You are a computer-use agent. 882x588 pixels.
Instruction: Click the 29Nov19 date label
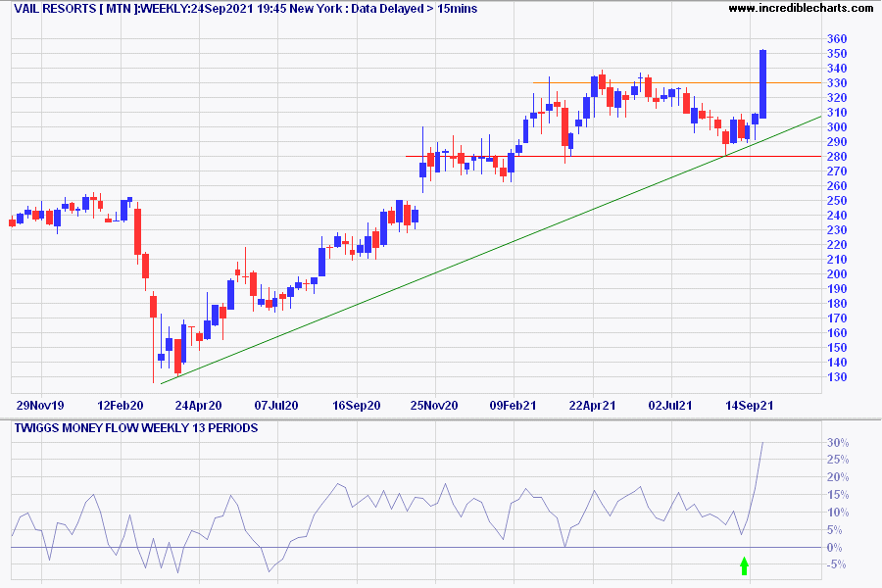click(x=40, y=405)
